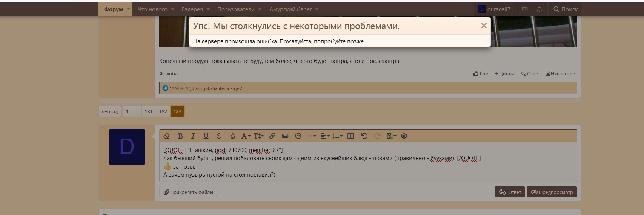This screenshot has height=215, width=644.
Task: Go to page 181 of the thread
Action: (x=149, y=111)
